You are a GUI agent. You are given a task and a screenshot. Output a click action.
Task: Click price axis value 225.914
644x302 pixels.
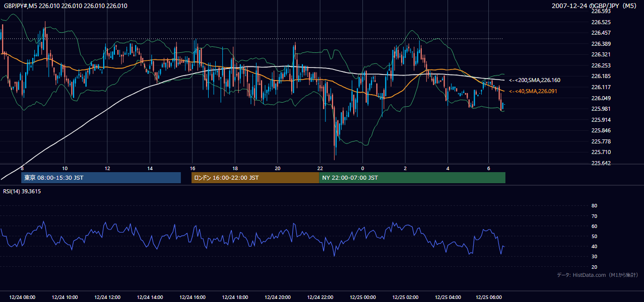click(x=601, y=120)
